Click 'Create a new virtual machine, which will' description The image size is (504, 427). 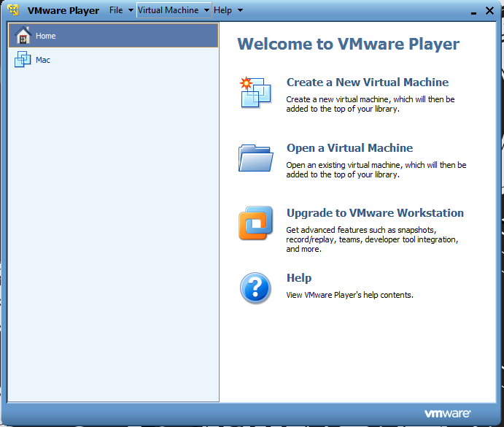(371, 104)
